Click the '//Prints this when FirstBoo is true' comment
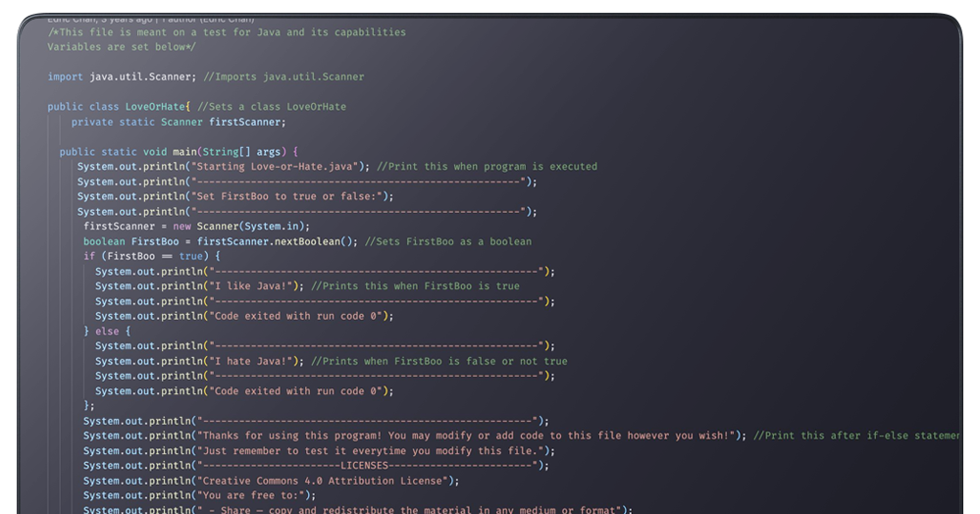 tap(416, 286)
